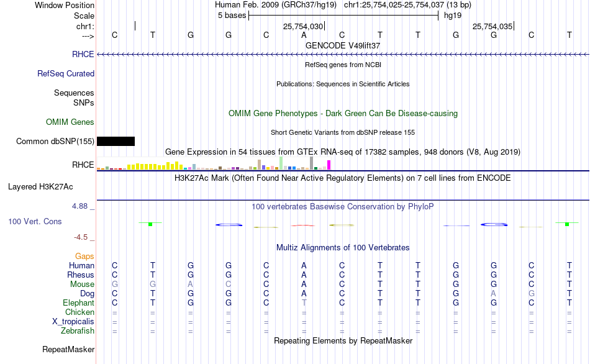This screenshot has height=364, width=590.
Task: Click the 25,754,035 position label
Action: click(x=492, y=26)
